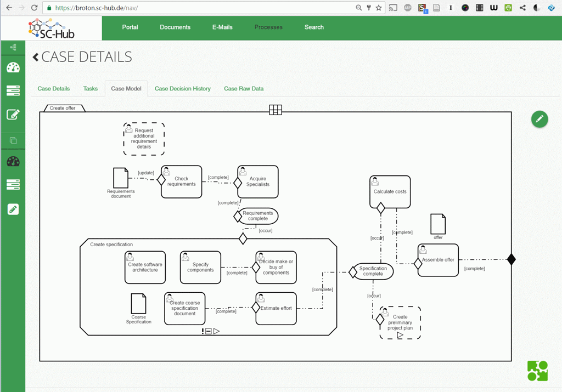Select the Check requirements task node

pos(182,181)
